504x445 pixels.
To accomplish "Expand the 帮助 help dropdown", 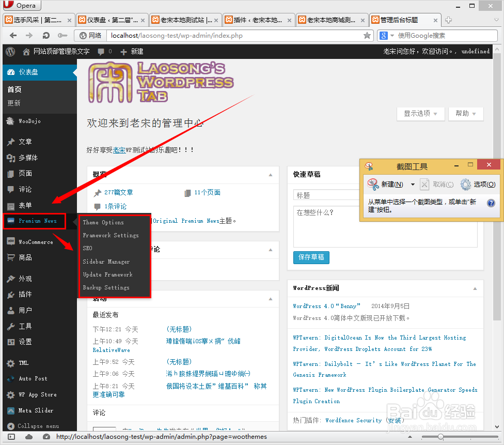I will click(x=466, y=114).
